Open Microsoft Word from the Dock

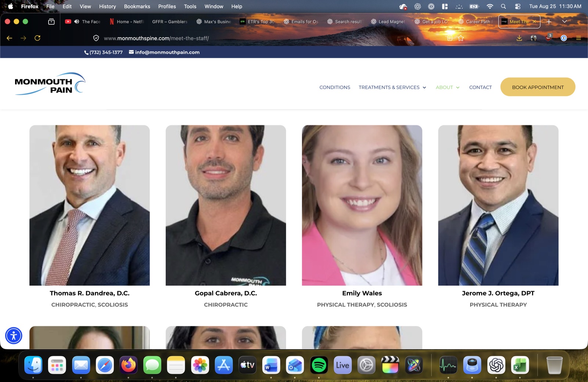tap(271, 365)
